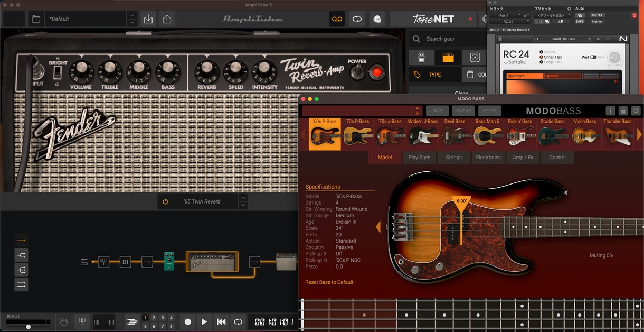
Task: Open the Strings tab in MODO BASS
Action: pos(453,157)
